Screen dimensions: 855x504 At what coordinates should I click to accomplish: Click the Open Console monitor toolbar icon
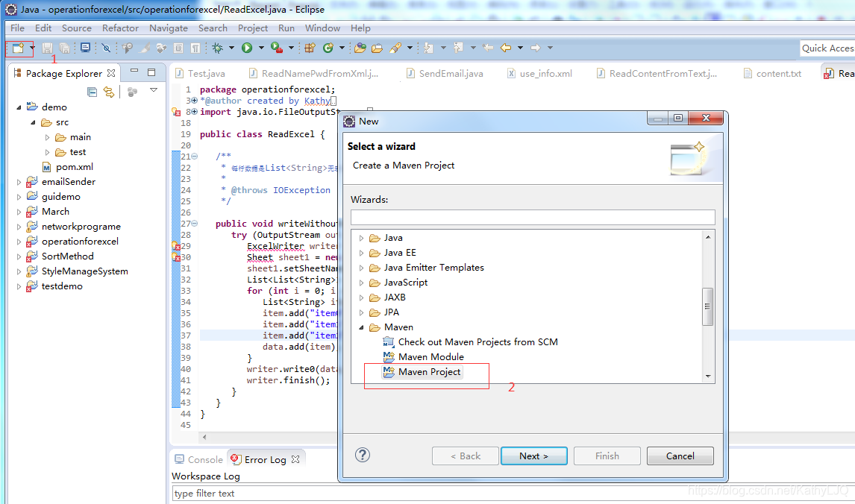85,48
